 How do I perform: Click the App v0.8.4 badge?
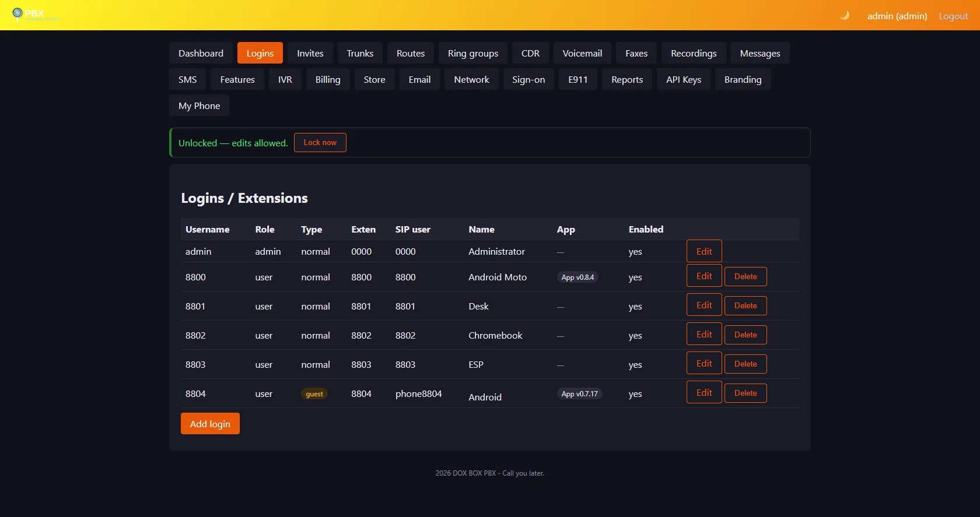point(577,277)
